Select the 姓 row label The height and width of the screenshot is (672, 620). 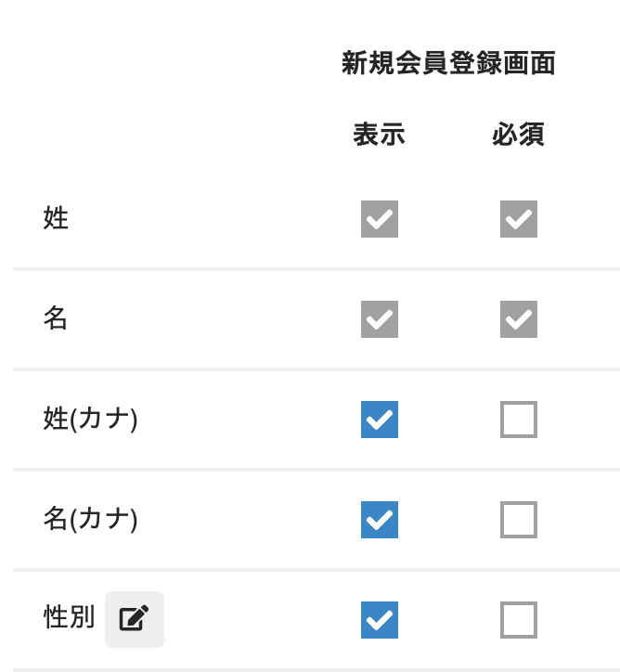point(56,219)
